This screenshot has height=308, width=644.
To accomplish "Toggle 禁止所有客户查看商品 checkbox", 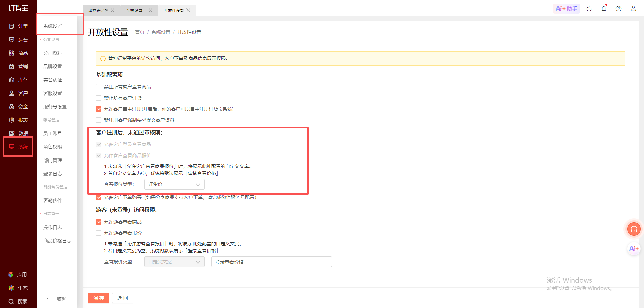I will pyautogui.click(x=99, y=87).
